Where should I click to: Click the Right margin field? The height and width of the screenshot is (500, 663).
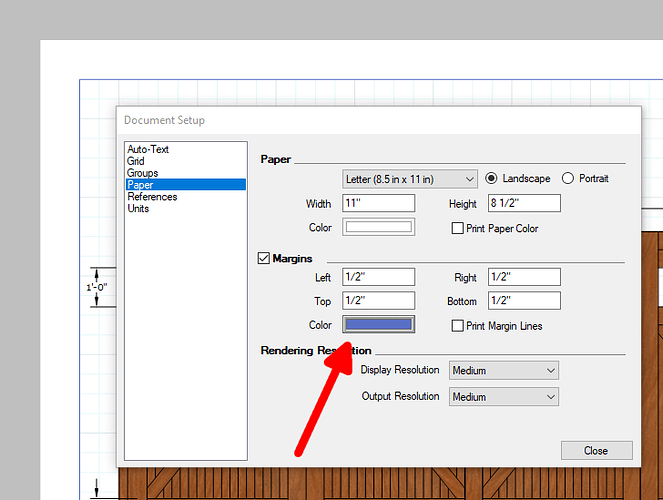[524, 277]
